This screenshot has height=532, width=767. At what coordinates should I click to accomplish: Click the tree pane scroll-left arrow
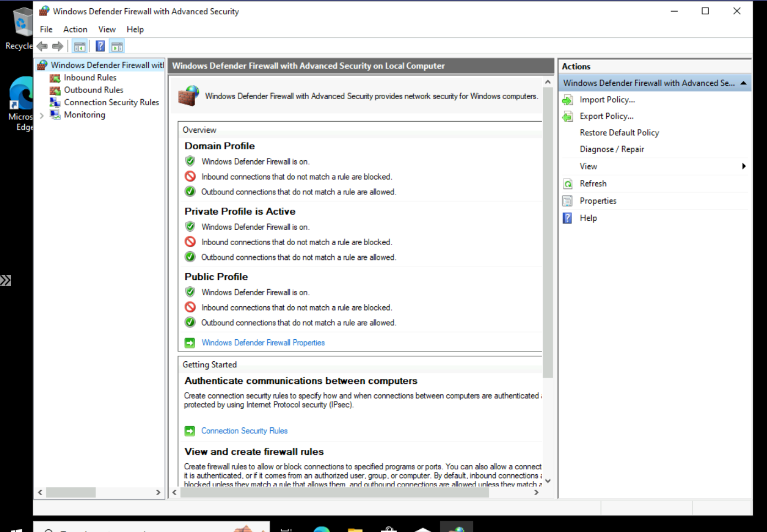(40, 492)
